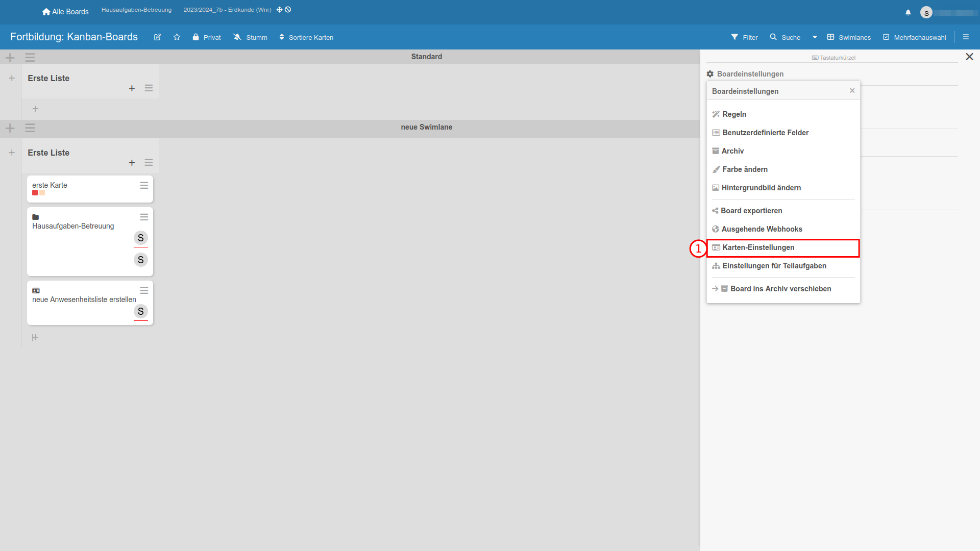Select Karten-Einstellungen menu entry
980x551 pixels.
pyautogui.click(x=758, y=247)
